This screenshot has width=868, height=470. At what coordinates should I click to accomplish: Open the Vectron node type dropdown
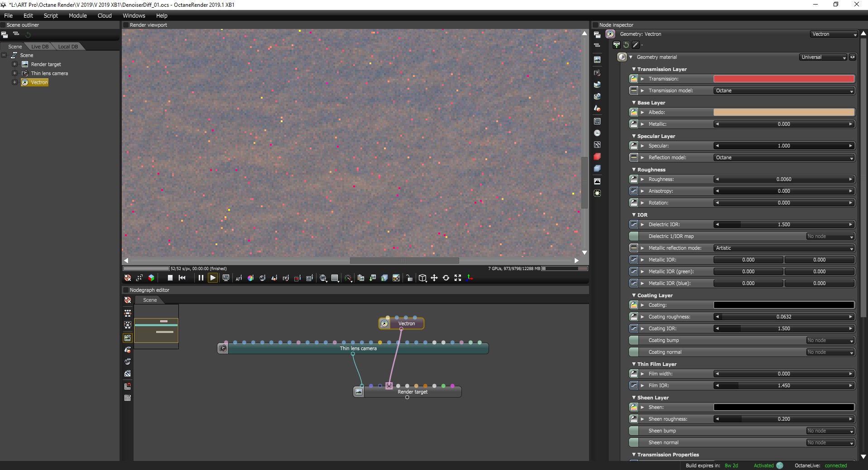pyautogui.click(x=834, y=34)
